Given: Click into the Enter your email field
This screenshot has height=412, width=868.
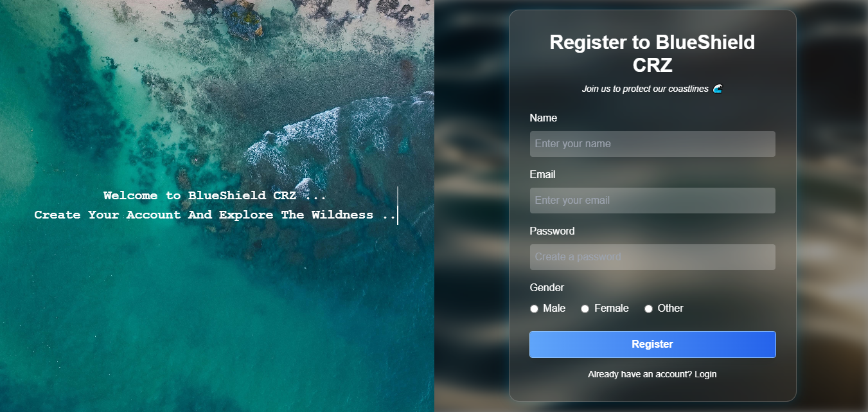Looking at the screenshot, I should click(652, 201).
